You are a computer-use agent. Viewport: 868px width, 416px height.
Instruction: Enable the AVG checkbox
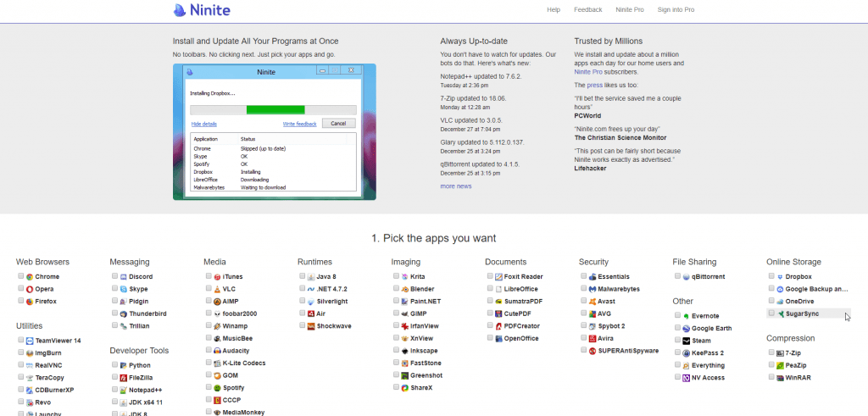[584, 313]
